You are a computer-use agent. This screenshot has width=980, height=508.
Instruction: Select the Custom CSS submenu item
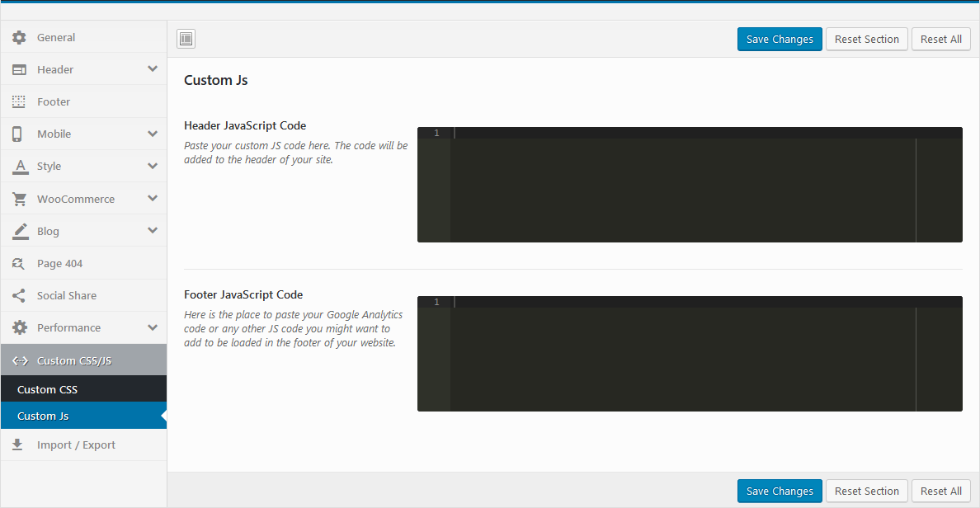[84, 389]
